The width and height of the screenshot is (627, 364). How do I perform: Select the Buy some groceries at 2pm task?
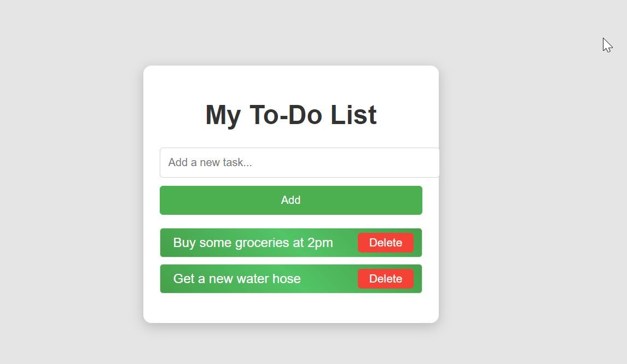[x=253, y=242]
